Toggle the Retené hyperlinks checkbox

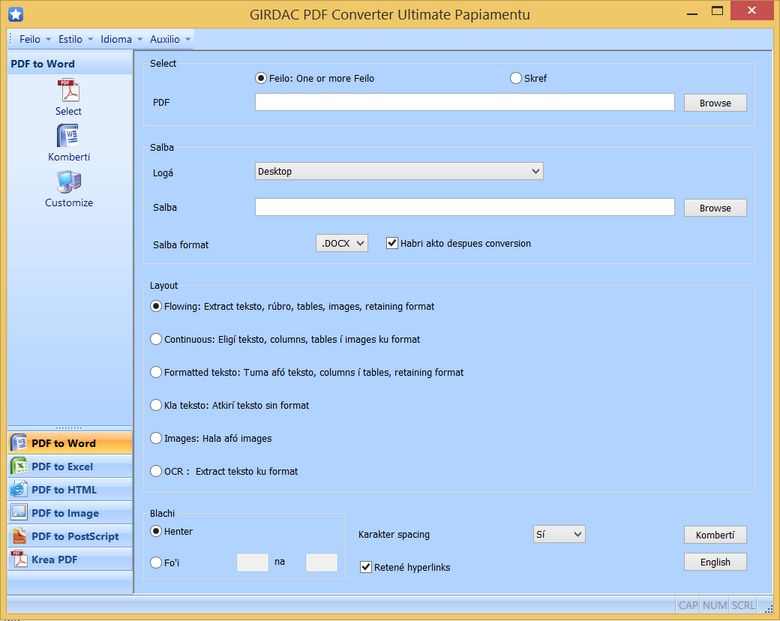(x=366, y=567)
